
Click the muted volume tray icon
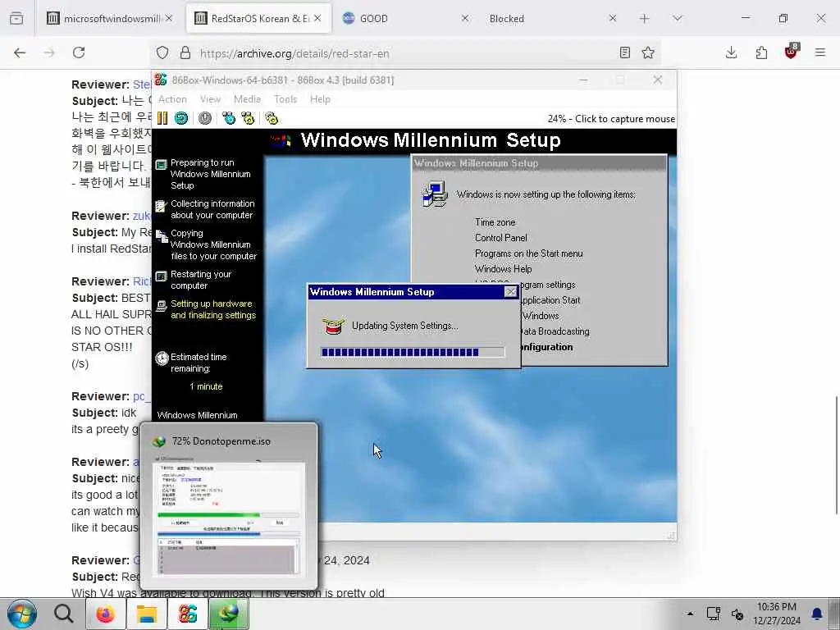point(737,614)
